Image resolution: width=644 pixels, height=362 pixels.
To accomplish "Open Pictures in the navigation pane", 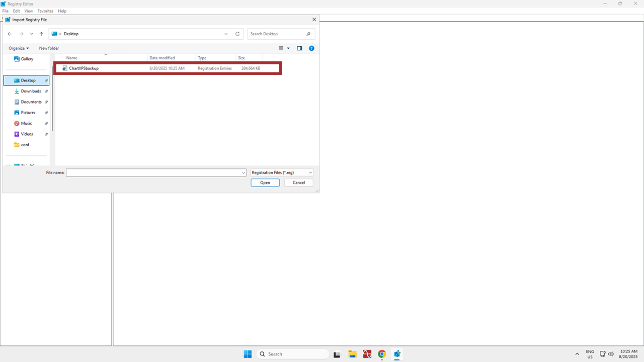I will coord(28,113).
